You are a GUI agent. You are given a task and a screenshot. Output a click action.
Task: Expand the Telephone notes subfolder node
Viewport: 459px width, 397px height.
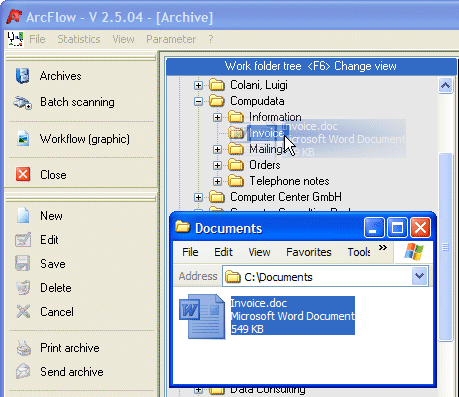pyautogui.click(x=217, y=181)
